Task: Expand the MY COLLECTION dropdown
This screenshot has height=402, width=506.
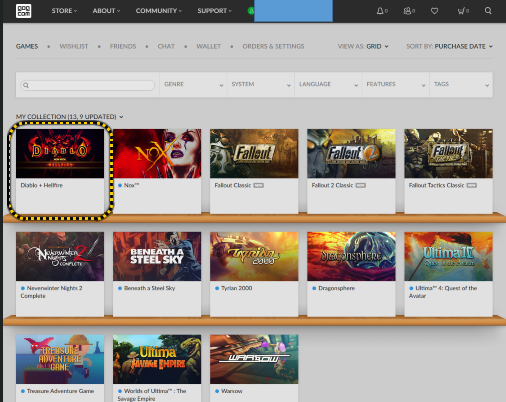Action: click(x=70, y=117)
